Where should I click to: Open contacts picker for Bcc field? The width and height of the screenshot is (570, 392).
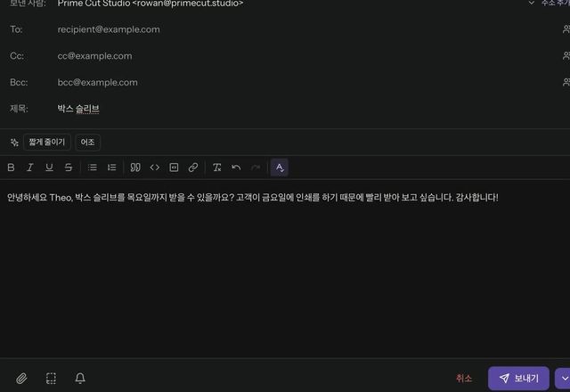coord(566,83)
